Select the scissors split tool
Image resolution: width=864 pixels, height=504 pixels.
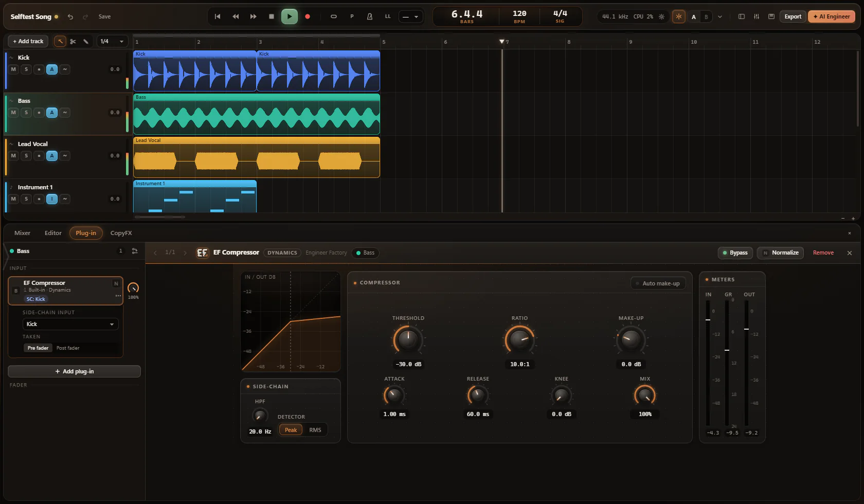(73, 41)
